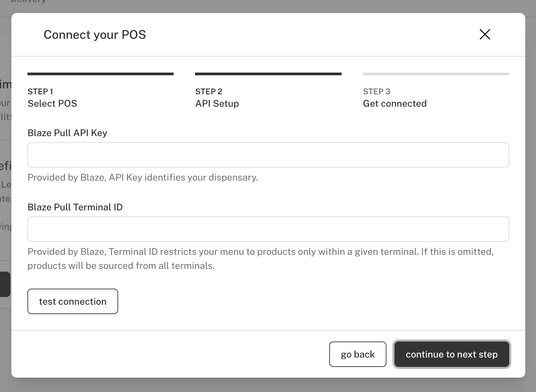Viewport: 536px width, 392px height.
Task: Continue to next step
Action: tap(451, 354)
